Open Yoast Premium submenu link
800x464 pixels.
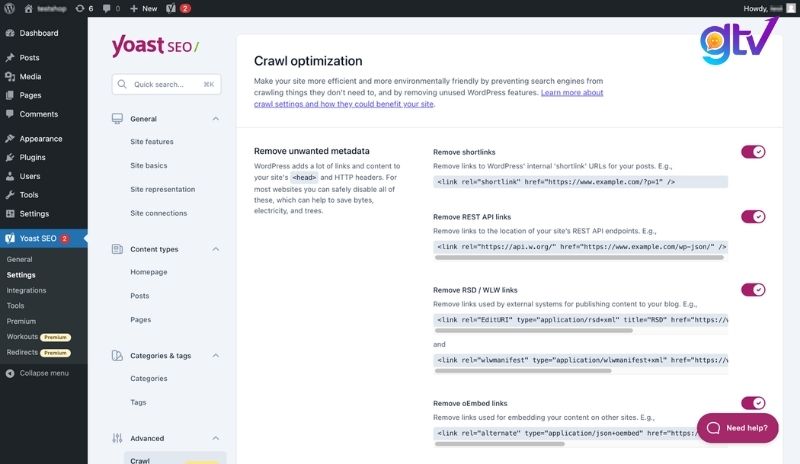21,321
